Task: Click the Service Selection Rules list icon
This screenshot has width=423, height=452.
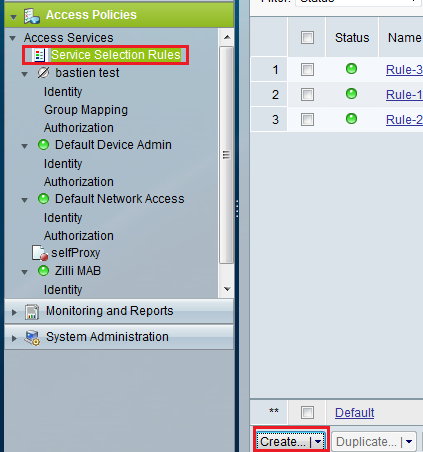Action: [39, 55]
